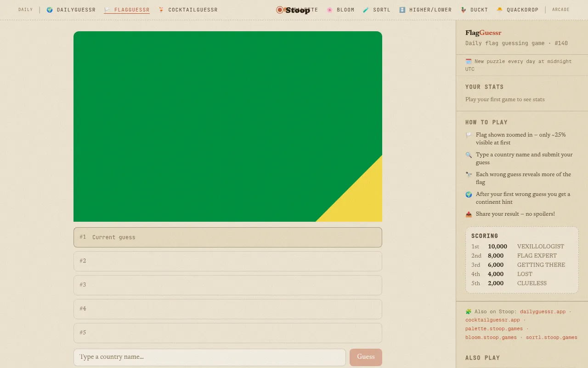
Task: Click the 6,000 GETTING THERE scoring row
Action: [x=522, y=265]
